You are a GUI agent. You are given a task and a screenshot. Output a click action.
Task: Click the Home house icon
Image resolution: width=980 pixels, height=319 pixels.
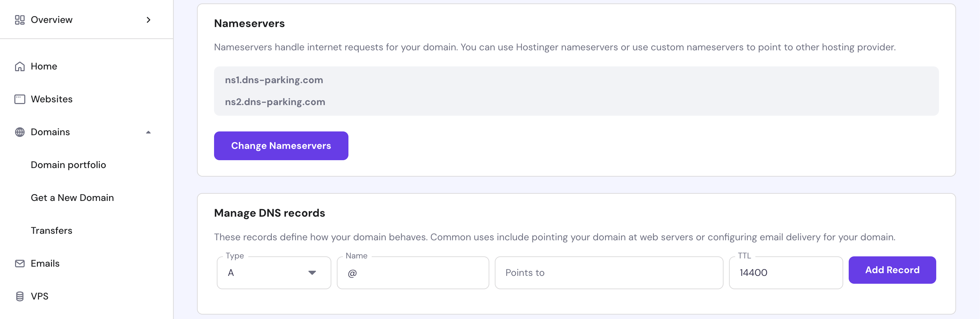pos(20,67)
